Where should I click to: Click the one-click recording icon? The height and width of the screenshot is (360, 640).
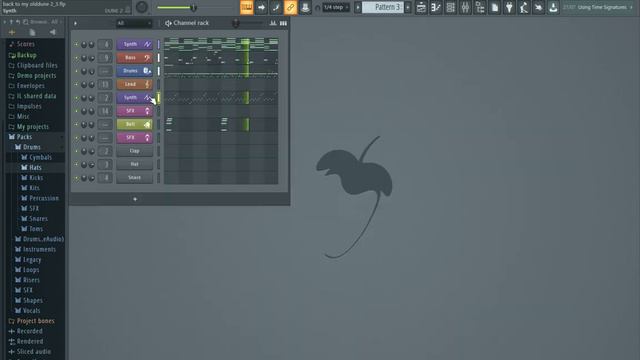(539, 7)
